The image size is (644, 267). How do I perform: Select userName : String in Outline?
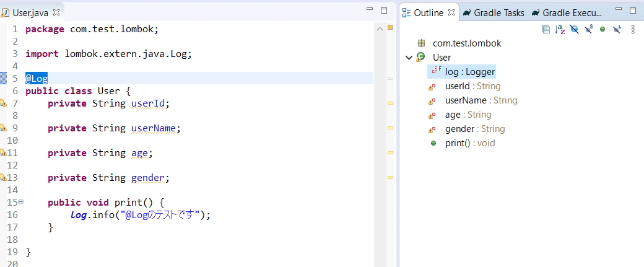[481, 100]
